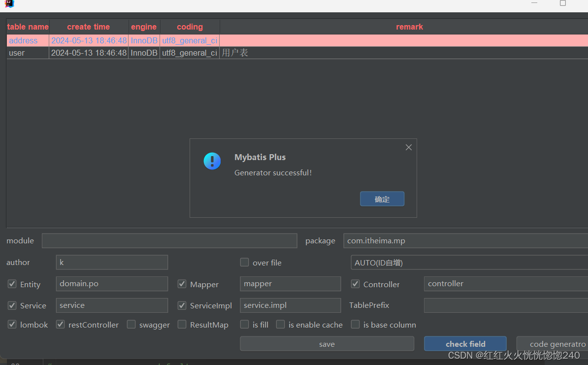Sort by create time column header
The image size is (588, 365).
[89, 27]
